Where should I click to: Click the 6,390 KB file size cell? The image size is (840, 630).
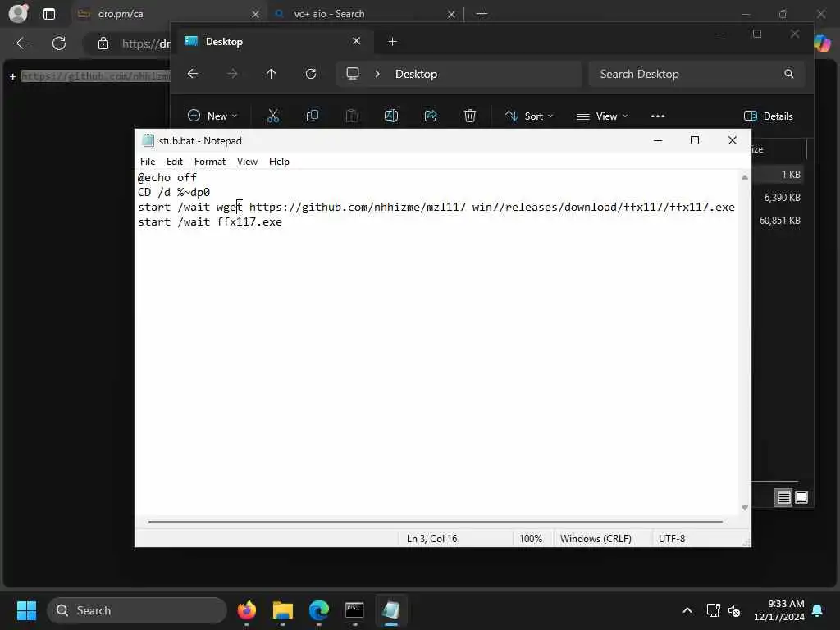coord(782,198)
